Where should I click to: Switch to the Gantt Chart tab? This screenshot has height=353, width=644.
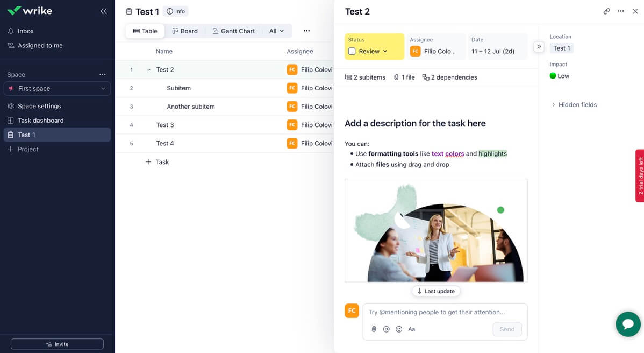[233, 31]
